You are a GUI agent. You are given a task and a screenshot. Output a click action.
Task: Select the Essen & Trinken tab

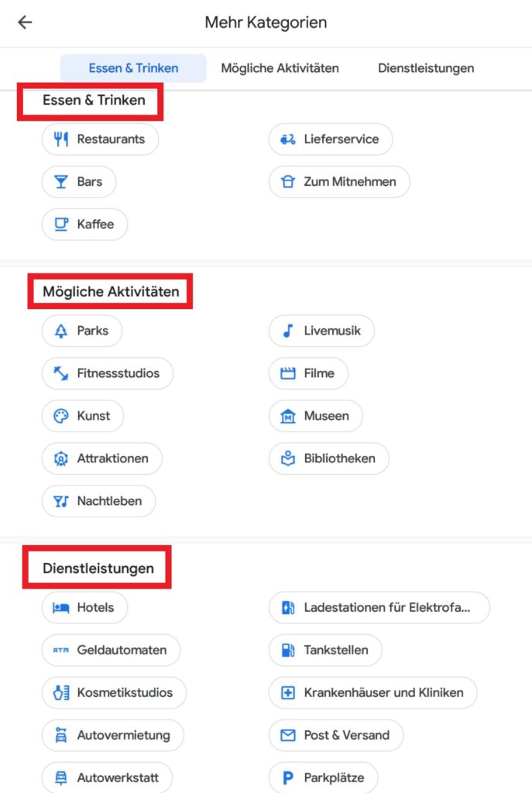tap(133, 68)
